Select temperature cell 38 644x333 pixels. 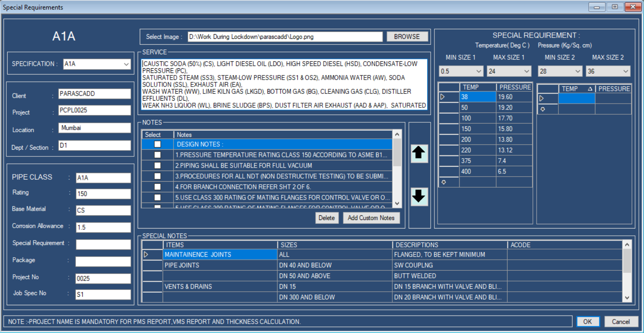[x=477, y=97]
